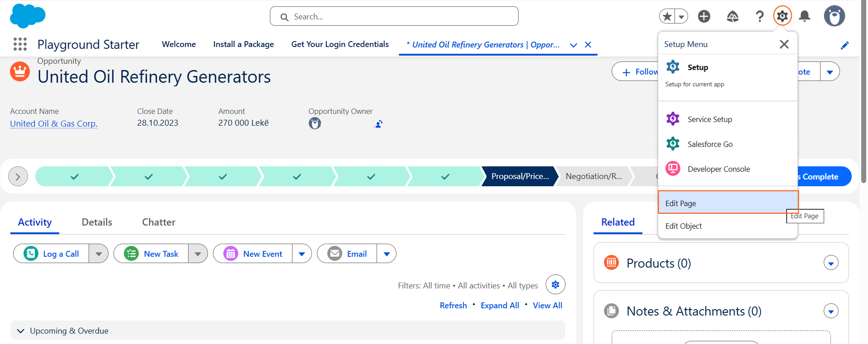Open the user profile avatar

coord(834,16)
